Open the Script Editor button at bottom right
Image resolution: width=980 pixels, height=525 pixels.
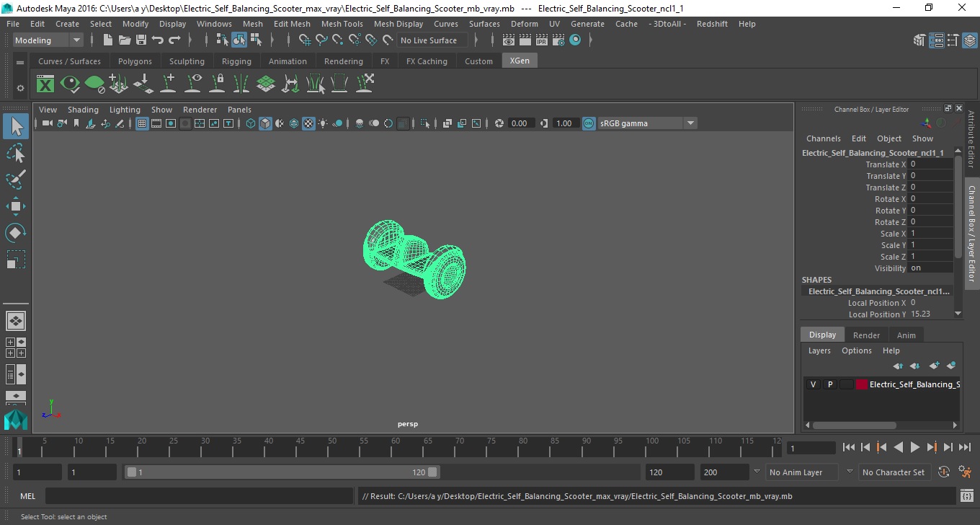(967, 496)
